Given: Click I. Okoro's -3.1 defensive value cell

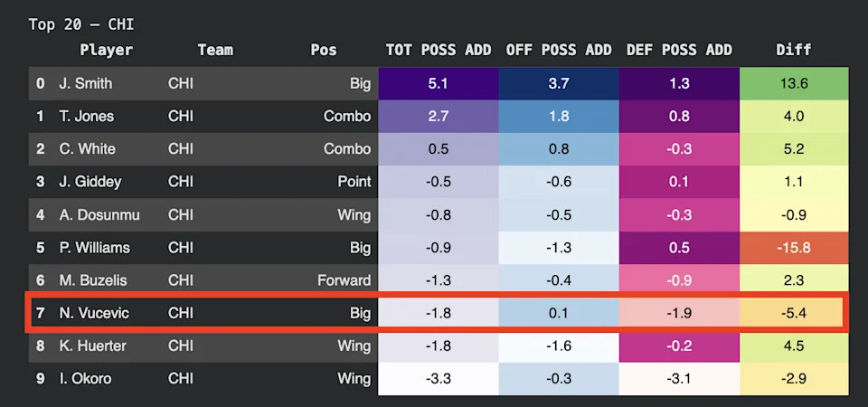Looking at the screenshot, I should point(679,378).
